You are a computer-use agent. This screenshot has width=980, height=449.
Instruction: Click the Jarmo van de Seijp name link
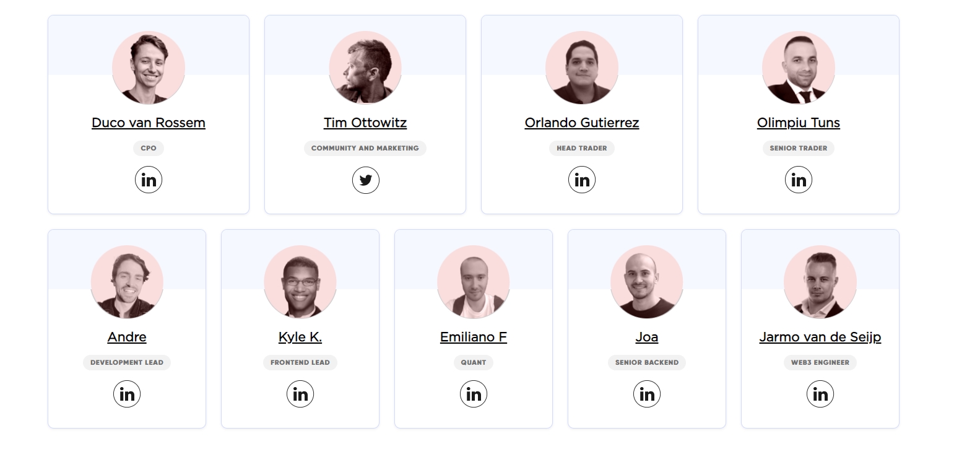click(x=820, y=337)
